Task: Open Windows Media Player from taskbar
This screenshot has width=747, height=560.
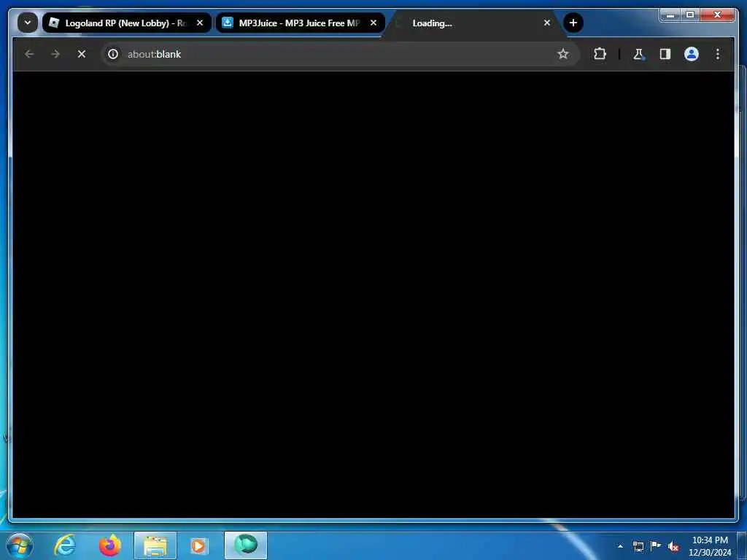Action: pos(200,545)
